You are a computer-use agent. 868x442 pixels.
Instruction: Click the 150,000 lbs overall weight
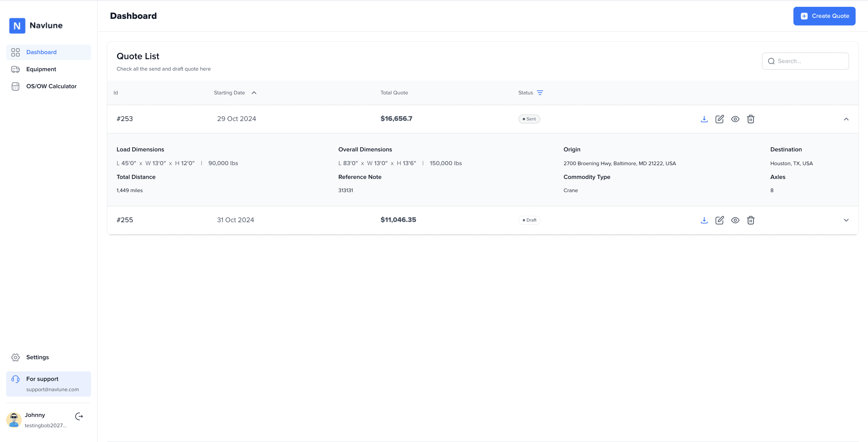446,163
